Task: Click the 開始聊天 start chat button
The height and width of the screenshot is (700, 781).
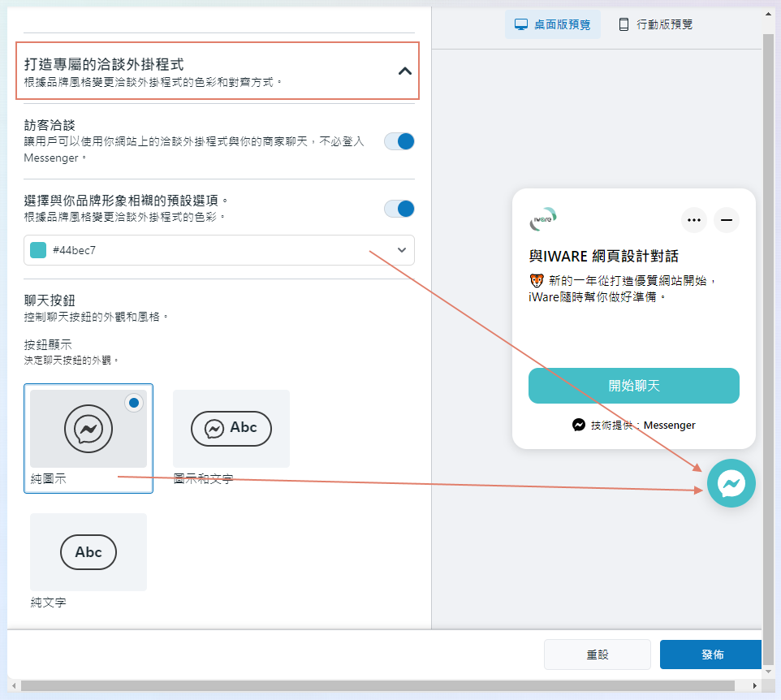Action: click(633, 386)
